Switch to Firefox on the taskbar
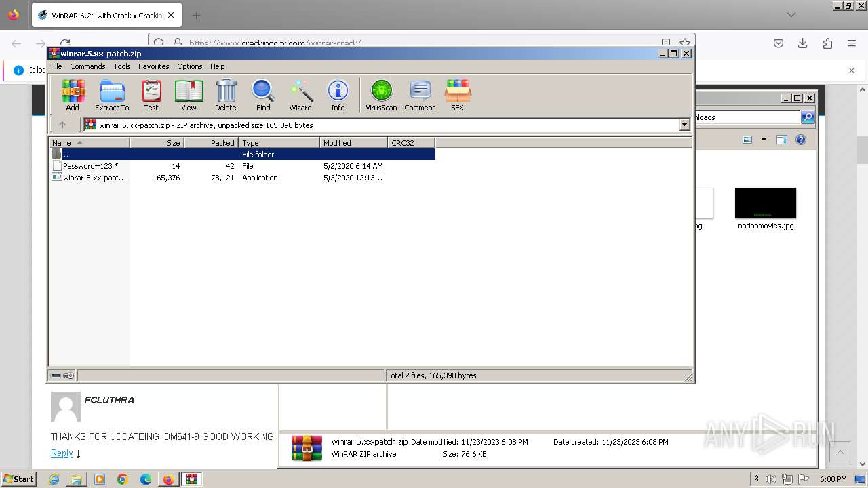 coord(168,479)
